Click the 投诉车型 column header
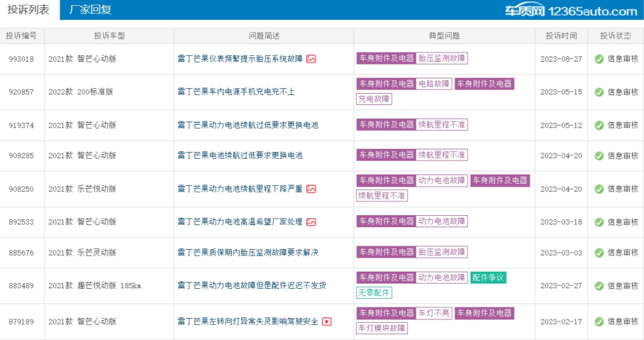The height and width of the screenshot is (340, 644). click(x=109, y=36)
